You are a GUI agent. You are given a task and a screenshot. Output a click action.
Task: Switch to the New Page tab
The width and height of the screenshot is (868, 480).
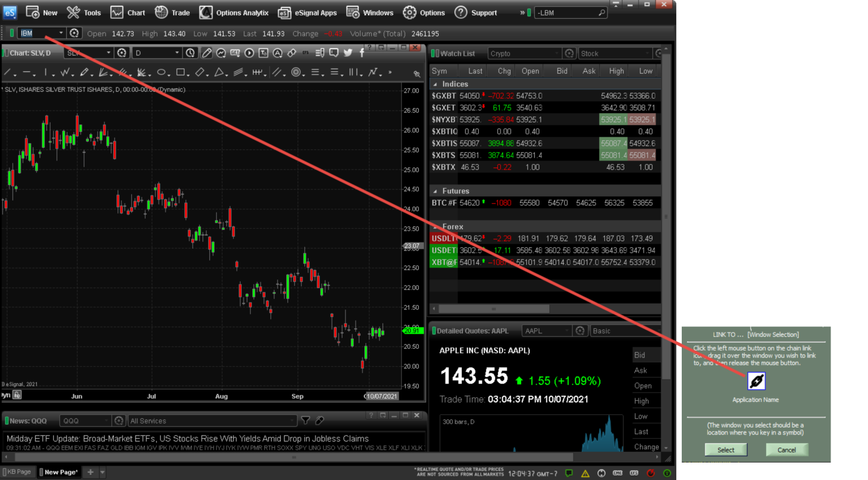point(61,472)
